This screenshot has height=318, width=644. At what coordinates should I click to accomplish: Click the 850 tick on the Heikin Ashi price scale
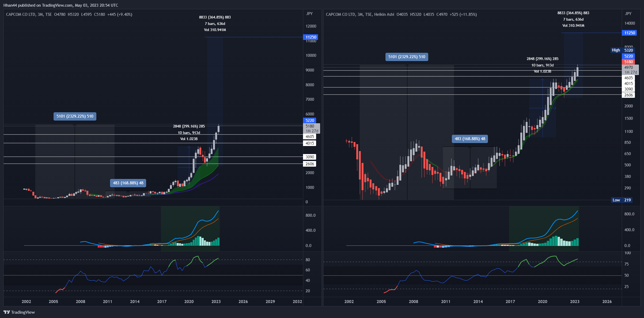(x=628, y=143)
